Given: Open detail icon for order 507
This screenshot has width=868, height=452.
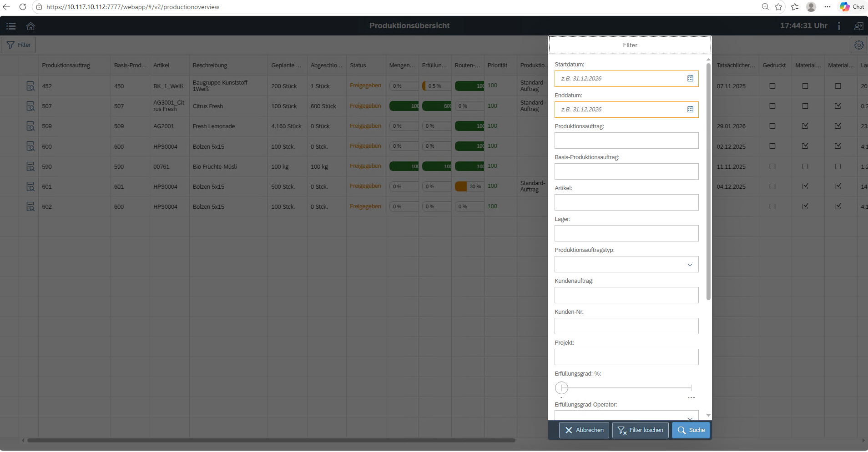Looking at the screenshot, I should [30, 106].
